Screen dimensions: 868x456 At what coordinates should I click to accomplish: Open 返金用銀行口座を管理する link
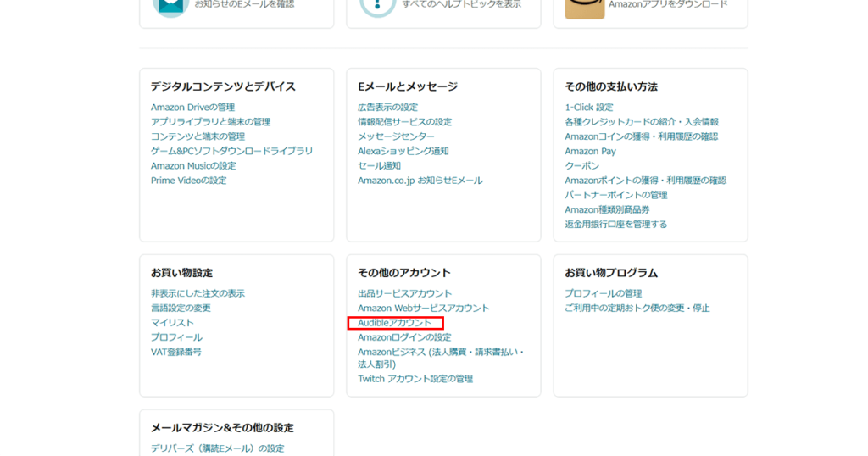click(616, 224)
